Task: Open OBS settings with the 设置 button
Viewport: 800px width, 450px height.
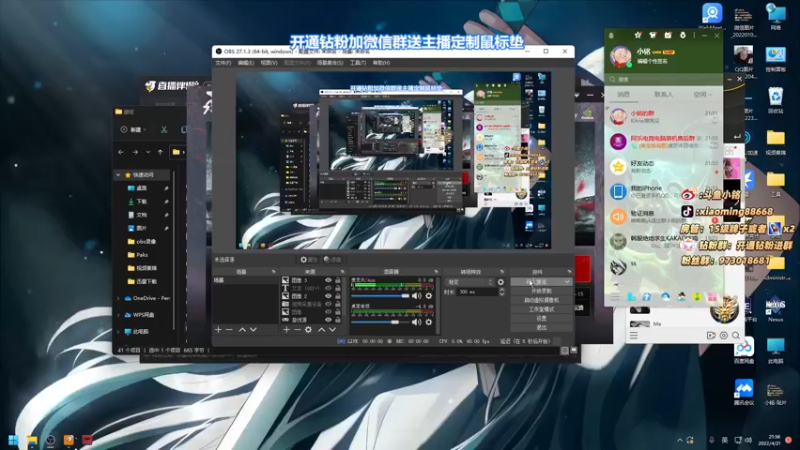Action: click(541, 318)
